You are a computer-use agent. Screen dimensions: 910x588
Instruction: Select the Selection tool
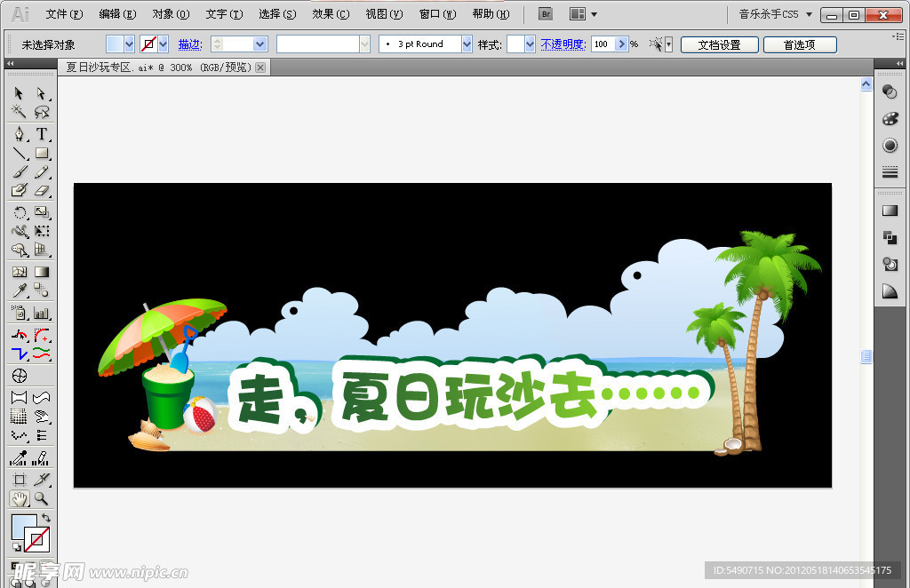click(18, 93)
